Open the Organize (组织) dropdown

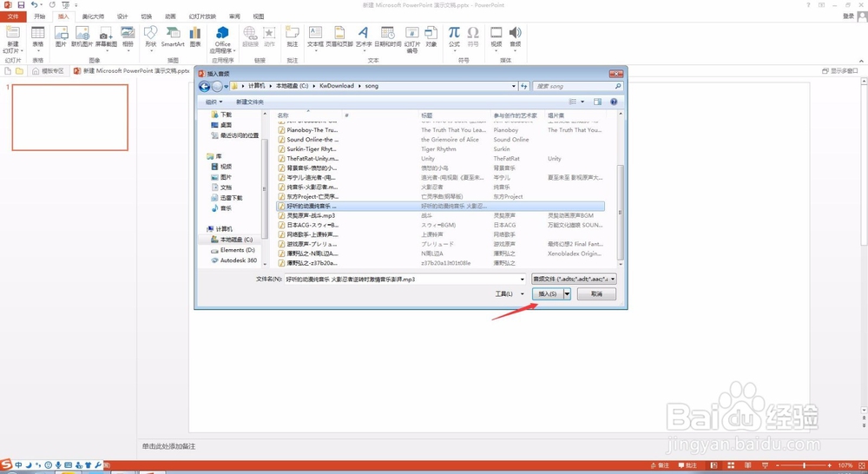pyautogui.click(x=214, y=102)
